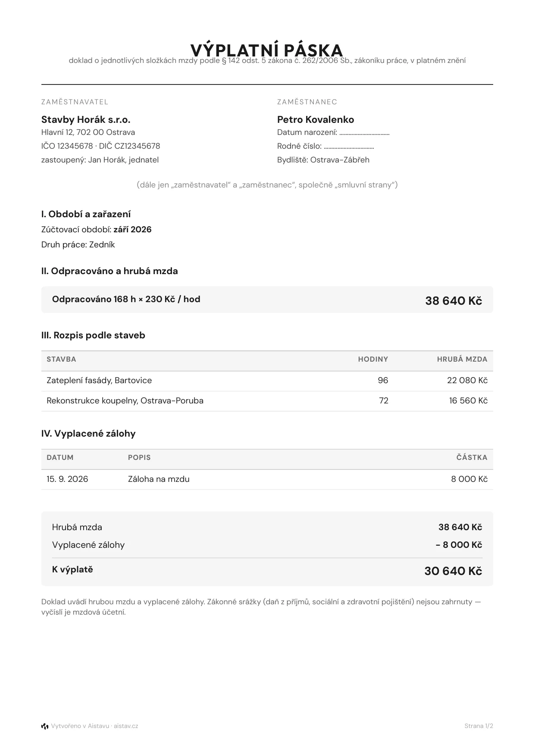Click the Rodné číslo dotted field
This screenshot has height=756, width=535.
pos(349,147)
